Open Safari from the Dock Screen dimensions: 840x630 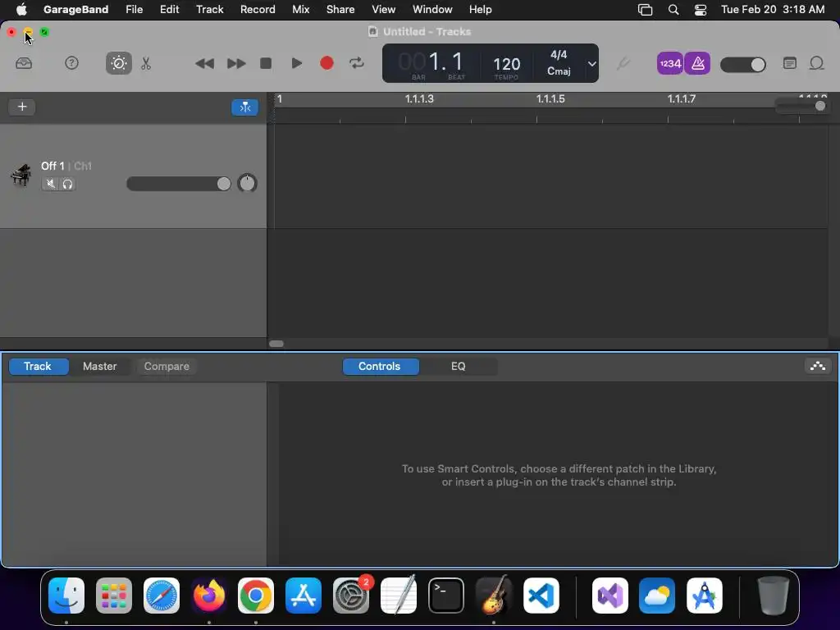coord(162,596)
